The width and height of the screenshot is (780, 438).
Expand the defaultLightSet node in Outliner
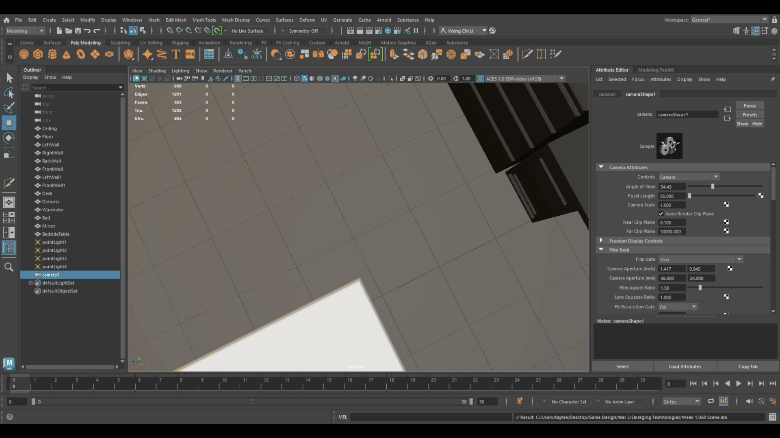click(x=32, y=283)
